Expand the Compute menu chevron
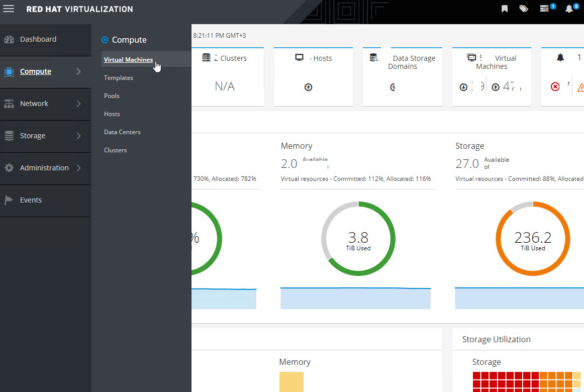The image size is (584, 392). coord(78,72)
